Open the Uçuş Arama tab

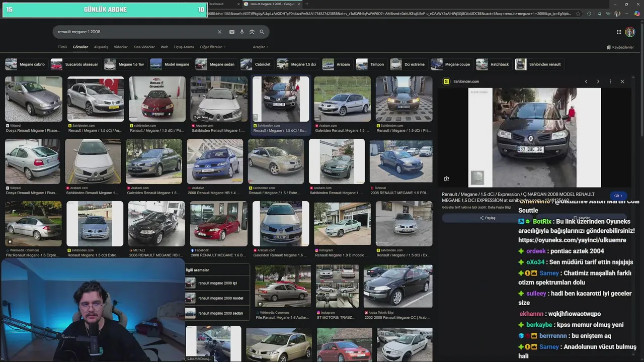(x=184, y=47)
